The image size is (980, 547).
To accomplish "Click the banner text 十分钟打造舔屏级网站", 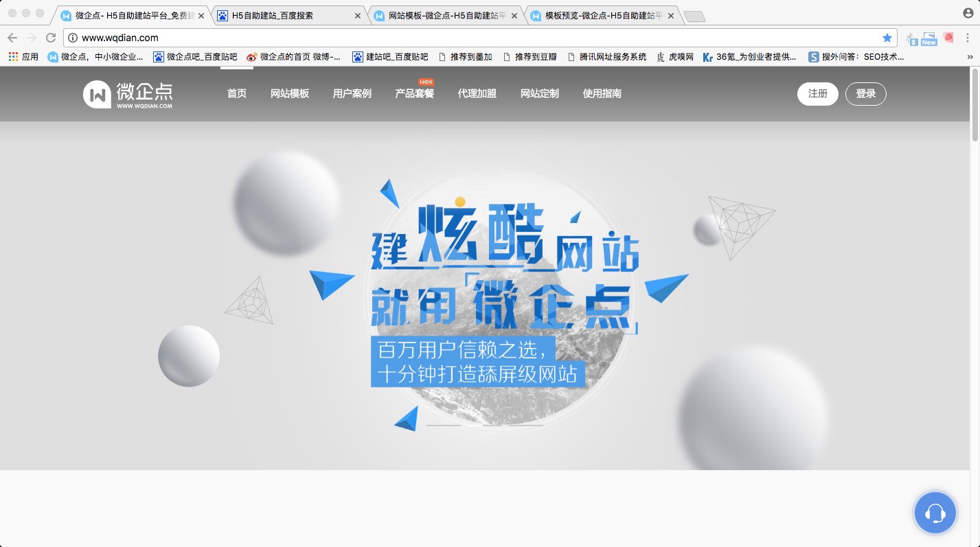I will point(477,374).
